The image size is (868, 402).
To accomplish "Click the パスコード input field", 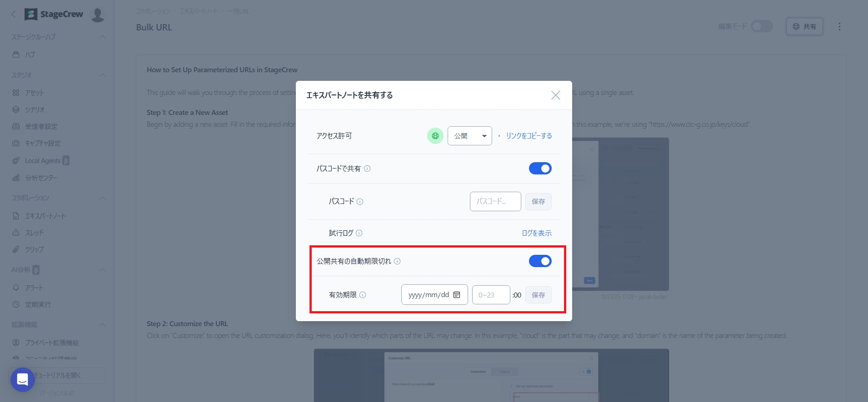I will pos(495,201).
